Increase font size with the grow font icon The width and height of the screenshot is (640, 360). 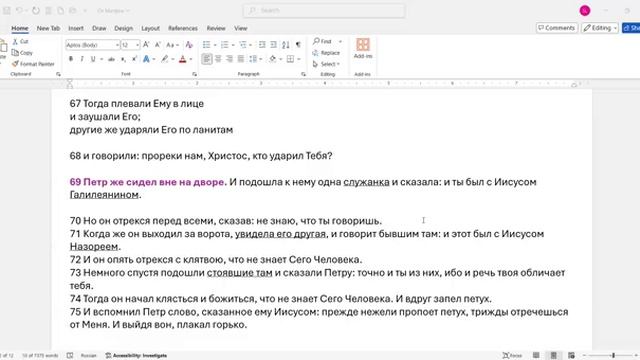click(146, 45)
